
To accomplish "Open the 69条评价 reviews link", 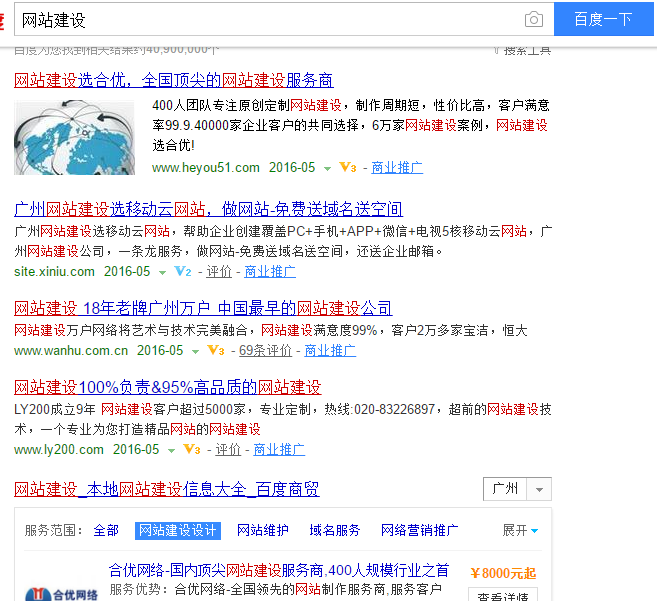I will [x=265, y=350].
